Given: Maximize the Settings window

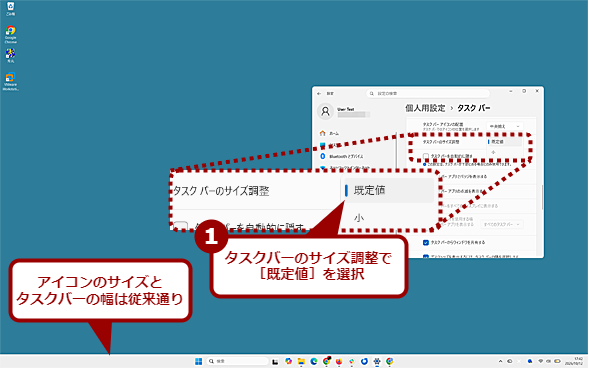Looking at the screenshot, I should 524,91.
